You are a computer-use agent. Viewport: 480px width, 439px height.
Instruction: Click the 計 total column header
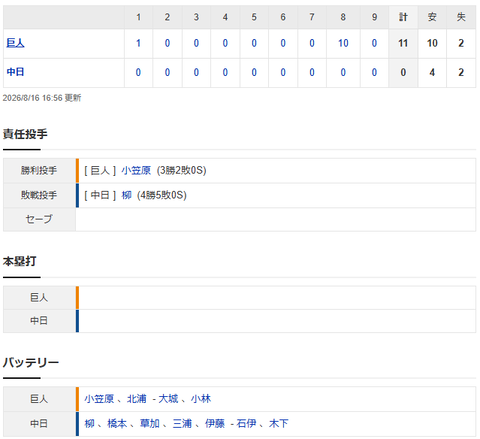[403, 17]
